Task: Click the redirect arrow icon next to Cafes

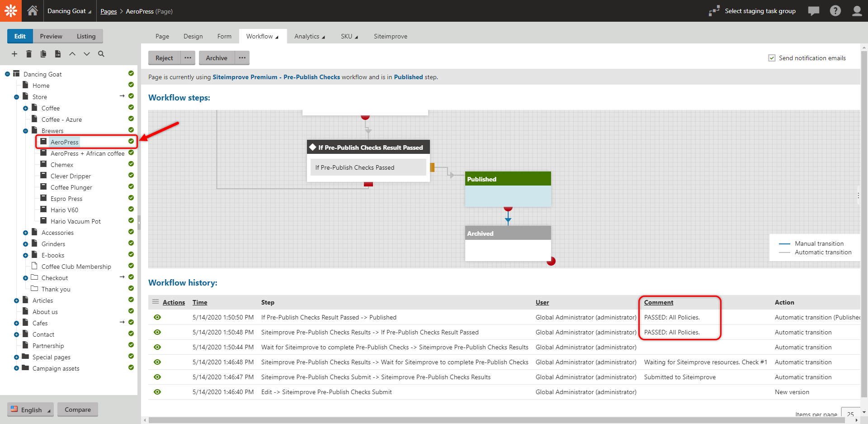Action: click(x=122, y=322)
